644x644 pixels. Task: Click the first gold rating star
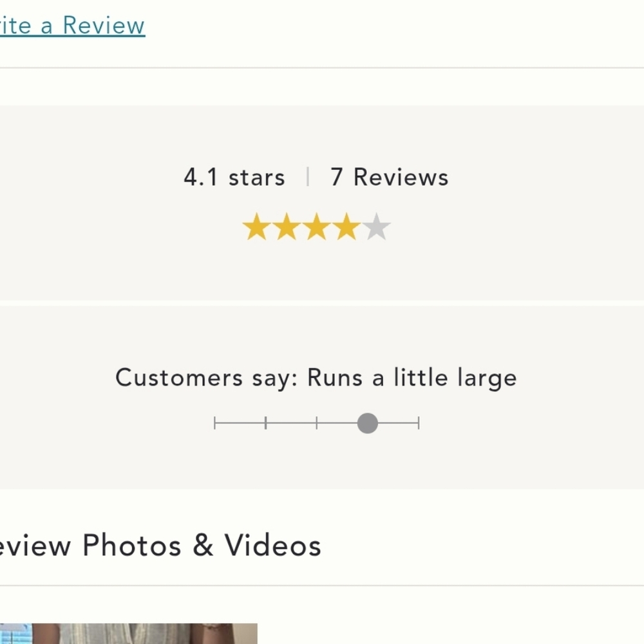257,226
